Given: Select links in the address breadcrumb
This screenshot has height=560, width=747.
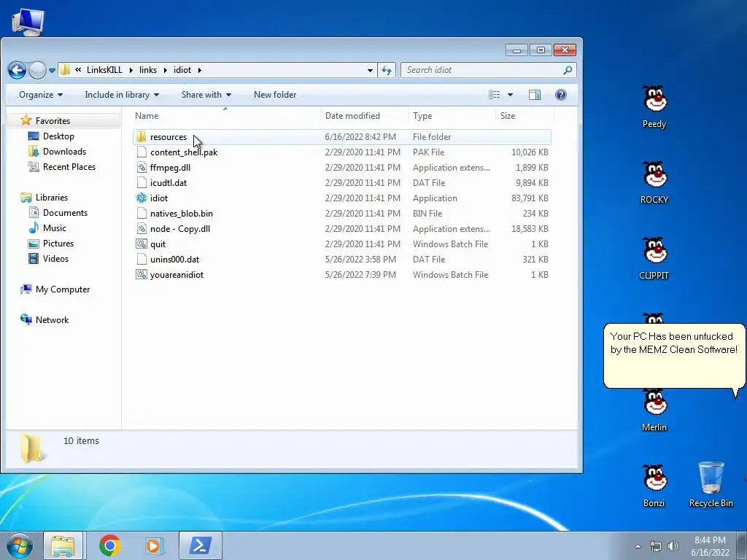Looking at the screenshot, I should (148, 70).
